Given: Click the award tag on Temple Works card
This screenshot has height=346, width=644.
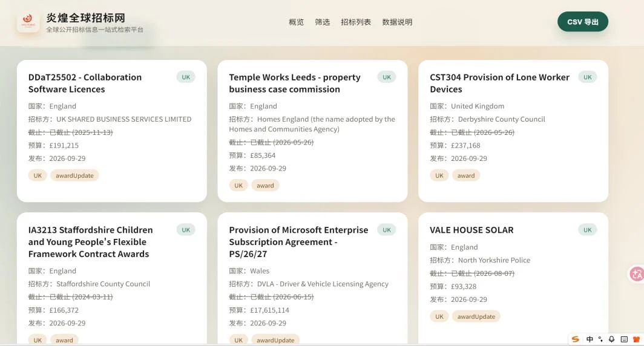Looking at the screenshot, I should 265,186.
